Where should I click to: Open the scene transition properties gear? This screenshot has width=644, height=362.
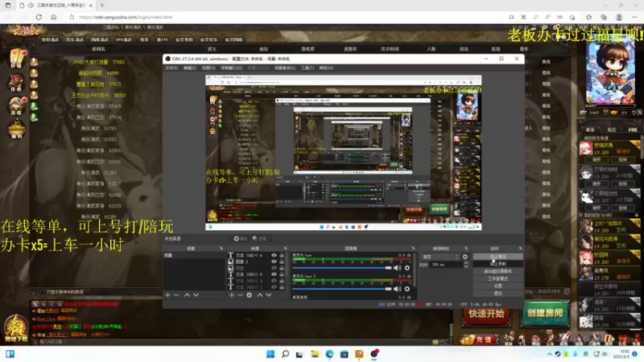tap(465, 257)
